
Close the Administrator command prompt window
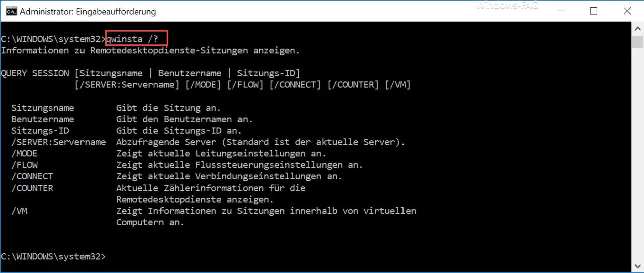tap(627, 11)
